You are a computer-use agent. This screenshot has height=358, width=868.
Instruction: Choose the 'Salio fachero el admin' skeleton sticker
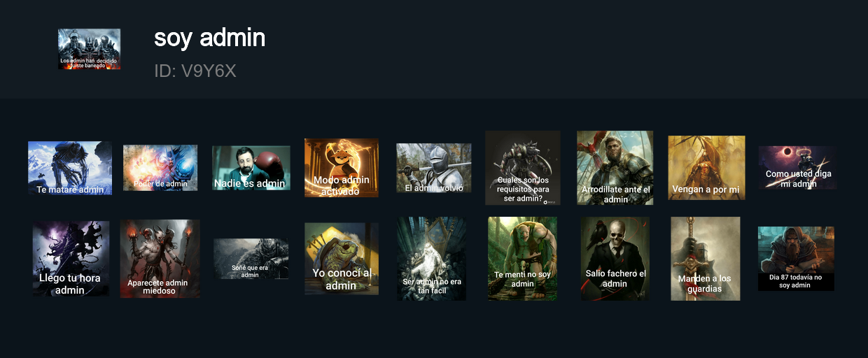tap(615, 259)
